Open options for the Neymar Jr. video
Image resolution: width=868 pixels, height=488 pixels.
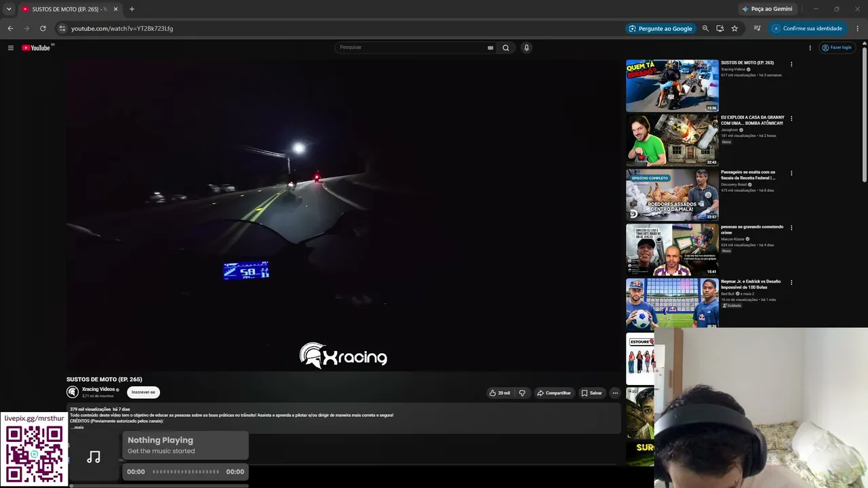click(x=791, y=283)
